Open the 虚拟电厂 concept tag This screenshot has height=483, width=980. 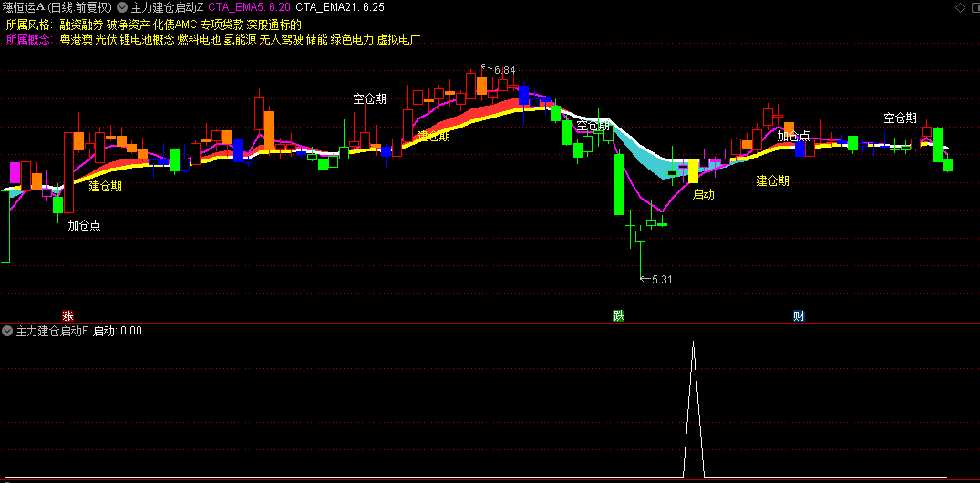click(399, 41)
